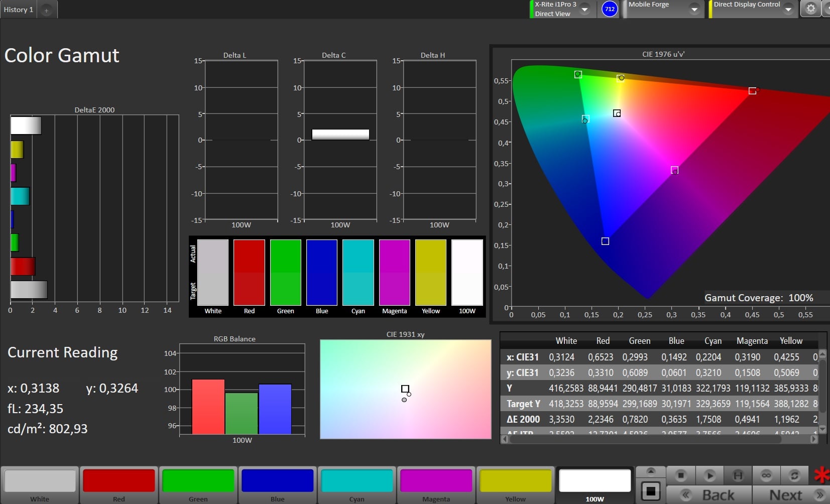This screenshot has height=504, width=830.
Task: Click the refresh loop icon
Action: tap(794, 475)
